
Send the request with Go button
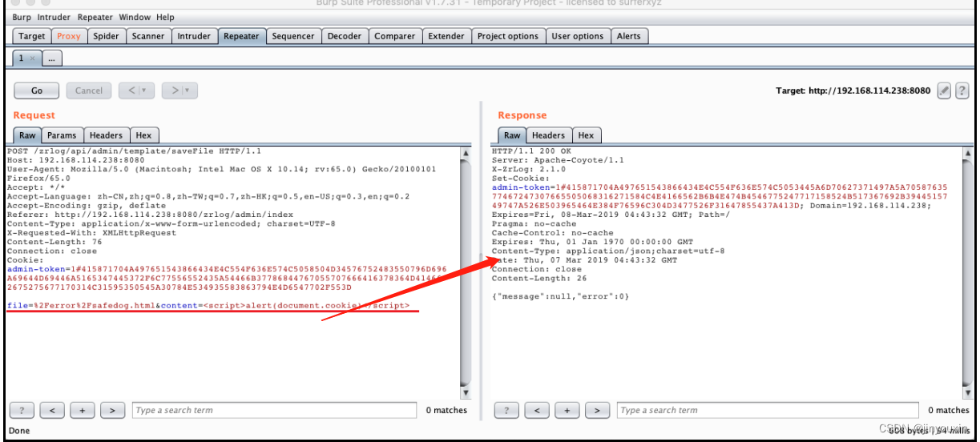(37, 90)
